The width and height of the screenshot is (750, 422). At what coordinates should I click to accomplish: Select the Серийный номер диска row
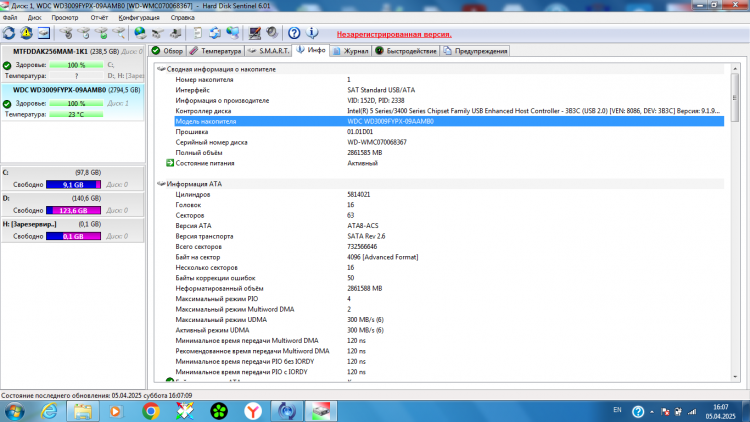pos(449,143)
